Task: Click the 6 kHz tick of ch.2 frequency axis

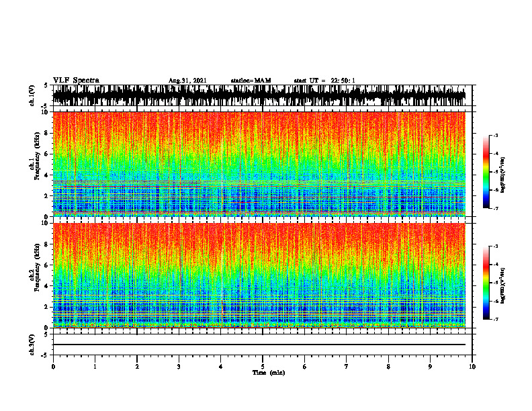Action: [47, 265]
